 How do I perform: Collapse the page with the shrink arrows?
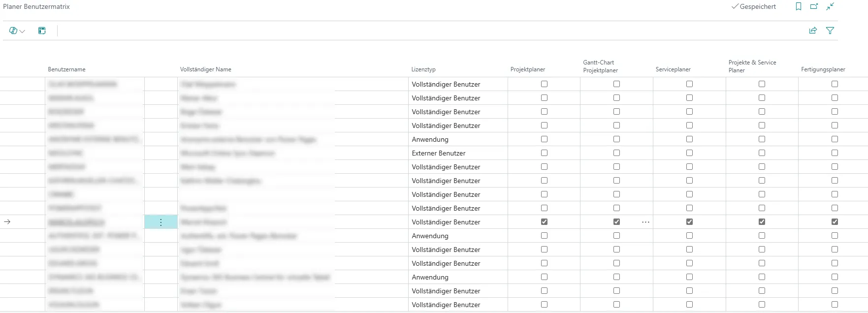(x=830, y=6)
